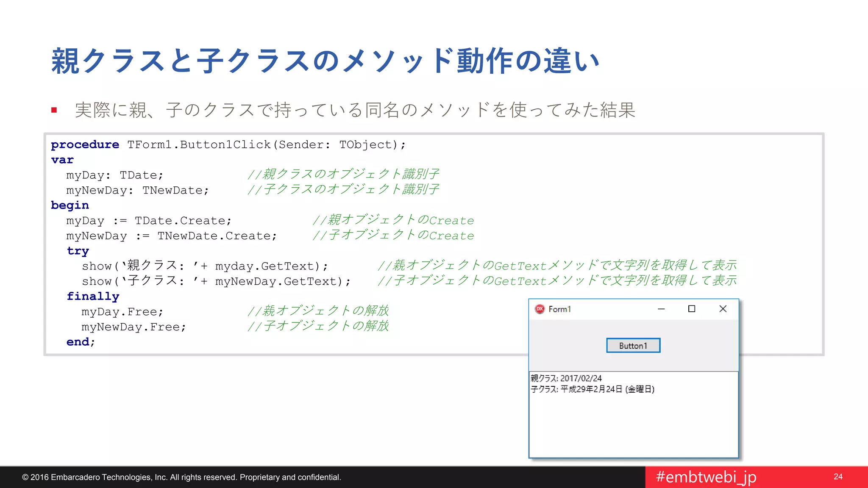The width and height of the screenshot is (868, 488).
Task: Click the 'finally' keyword in code
Action: pos(93,296)
